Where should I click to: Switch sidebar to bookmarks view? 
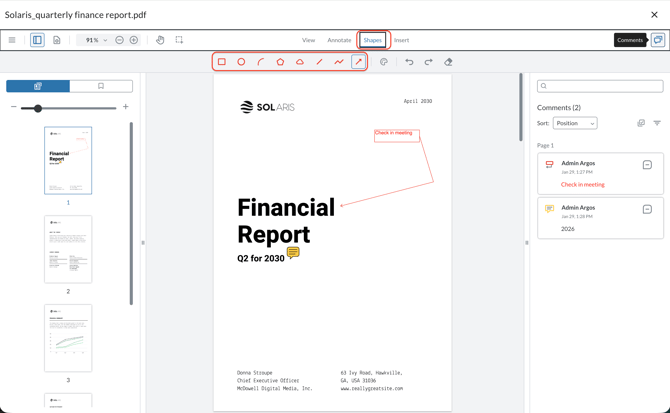[101, 86]
